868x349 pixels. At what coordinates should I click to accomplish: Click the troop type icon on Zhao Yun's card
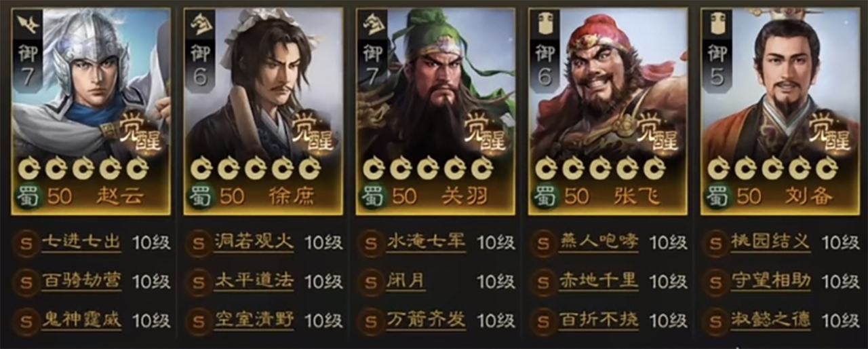click(x=28, y=25)
